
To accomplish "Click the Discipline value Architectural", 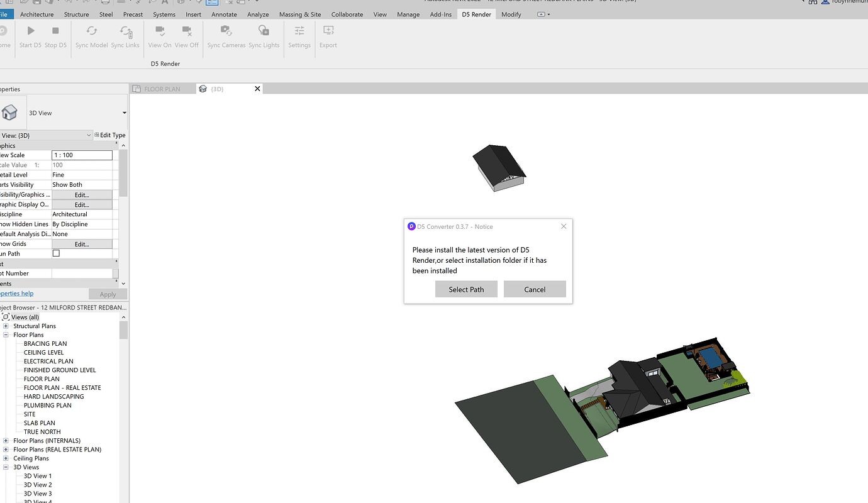I will coord(82,214).
